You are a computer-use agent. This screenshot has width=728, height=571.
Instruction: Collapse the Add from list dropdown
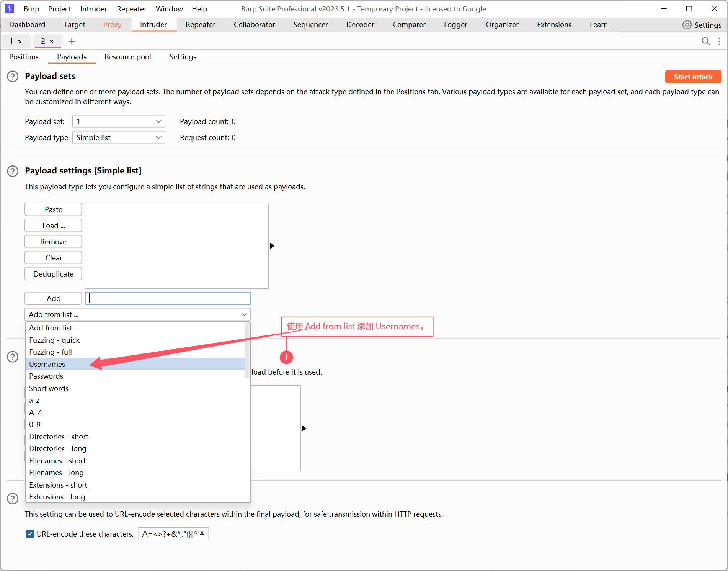click(137, 314)
